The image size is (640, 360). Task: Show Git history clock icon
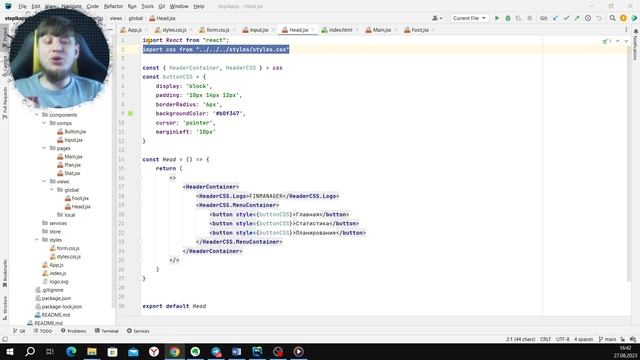point(588,18)
